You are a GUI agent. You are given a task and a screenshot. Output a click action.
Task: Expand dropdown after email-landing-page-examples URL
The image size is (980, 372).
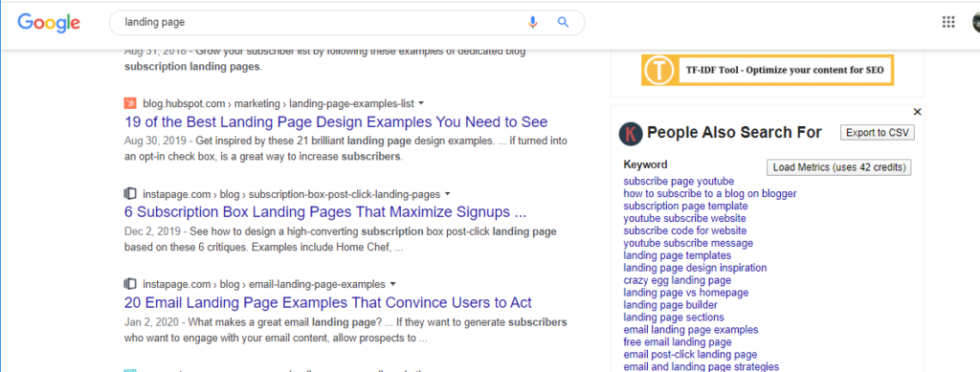point(392,284)
